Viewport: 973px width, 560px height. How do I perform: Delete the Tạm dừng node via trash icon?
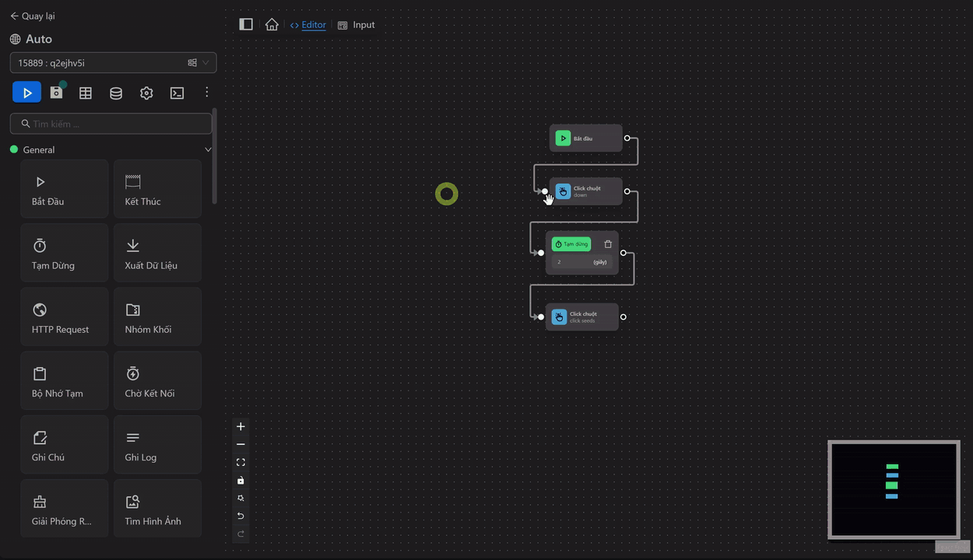608,244
